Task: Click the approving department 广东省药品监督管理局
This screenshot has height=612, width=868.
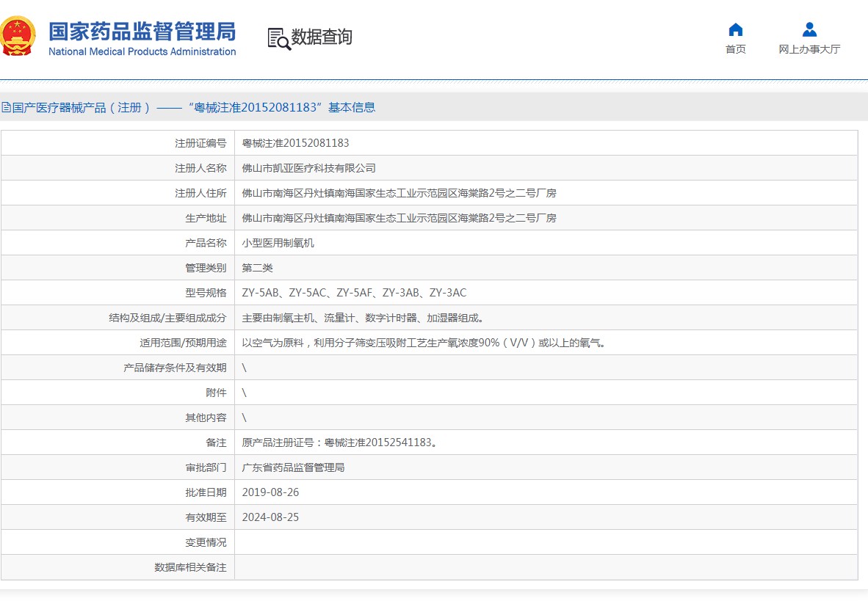Action: tap(293, 467)
